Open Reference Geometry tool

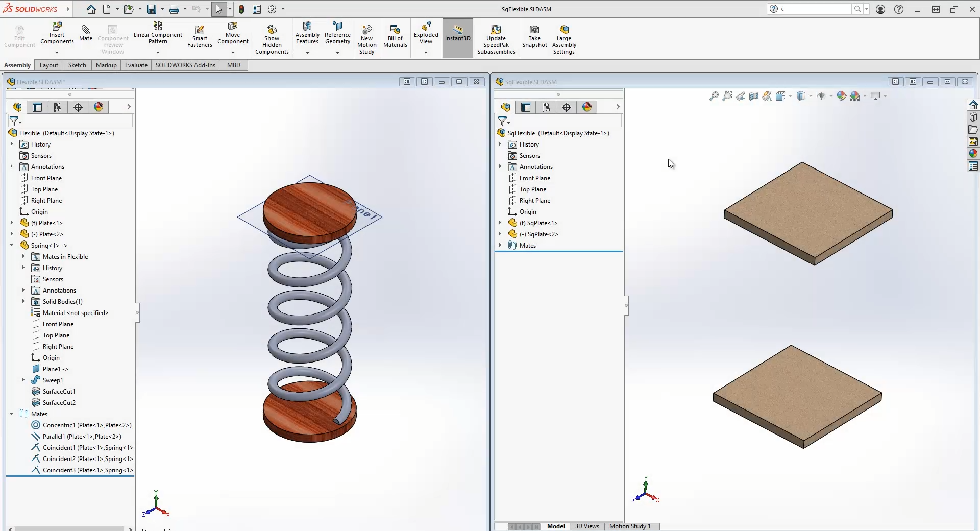click(337, 33)
